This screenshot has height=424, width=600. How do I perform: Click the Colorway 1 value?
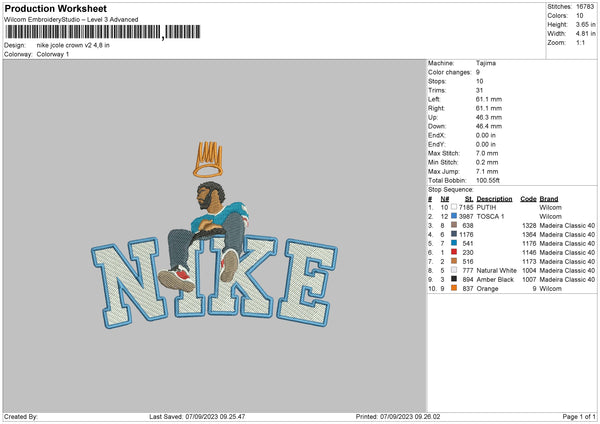(53, 54)
